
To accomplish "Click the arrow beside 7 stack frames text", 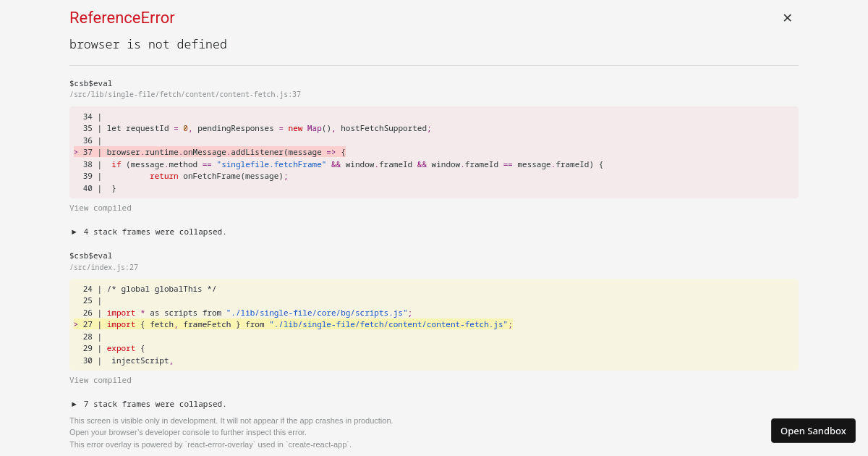I will 74,404.
